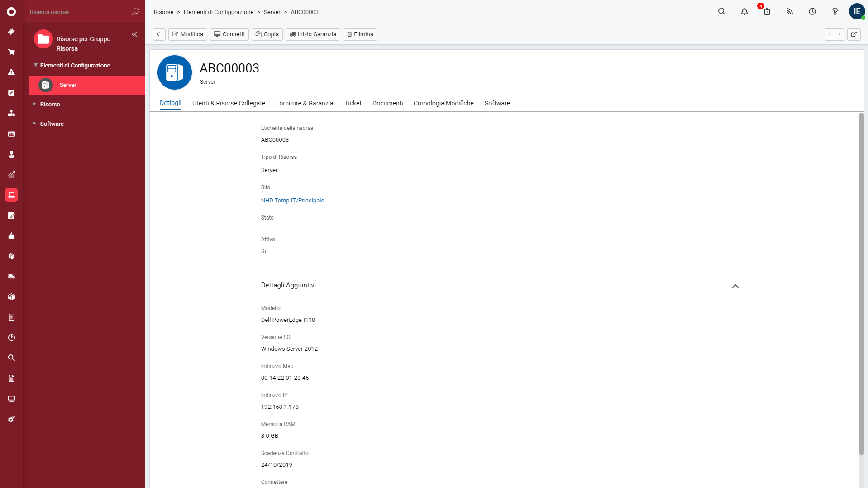Click the app logo circle icon
Screen dimensions: 868x488
[11, 12]
